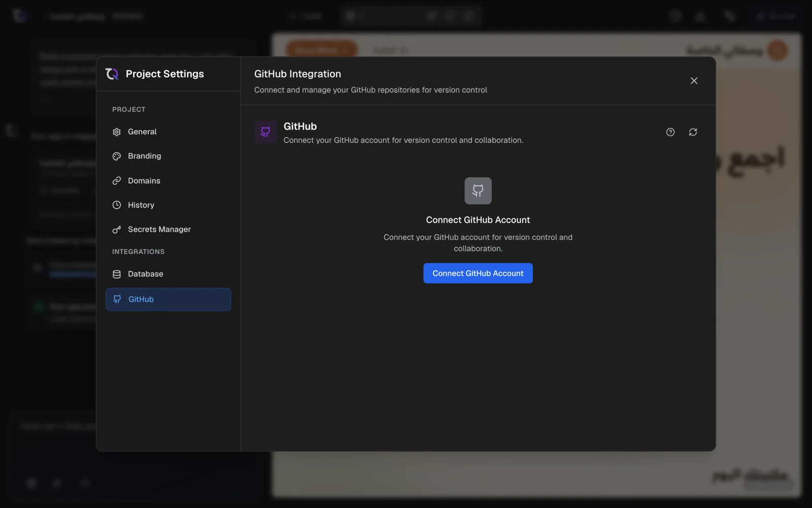Click the palette icon next to Branding

point(117,156)
